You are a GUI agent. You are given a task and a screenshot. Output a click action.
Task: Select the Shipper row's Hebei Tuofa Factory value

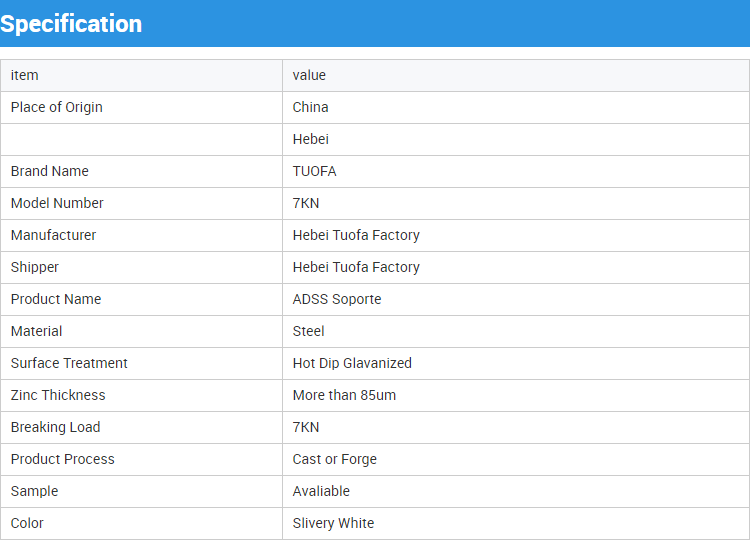point(356,267)
